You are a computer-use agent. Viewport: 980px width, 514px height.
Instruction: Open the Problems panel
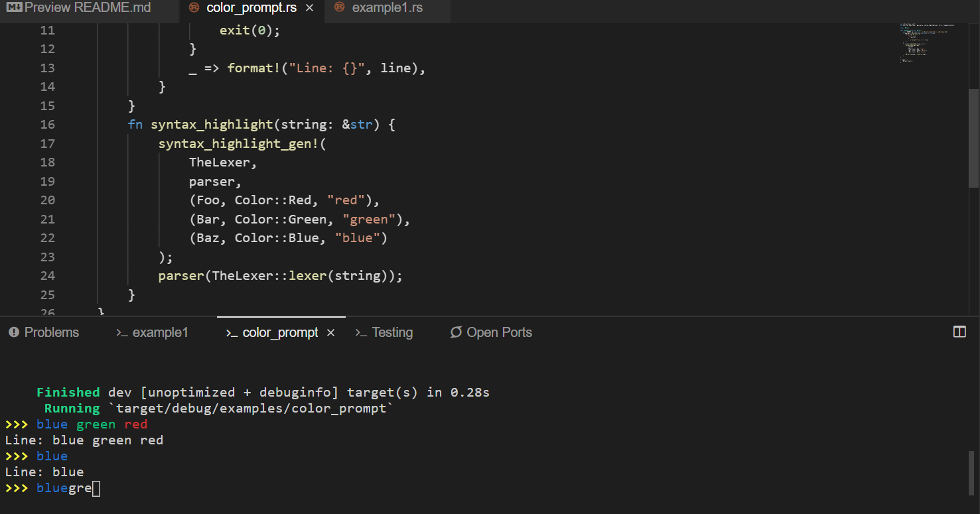tap(52, 332)
